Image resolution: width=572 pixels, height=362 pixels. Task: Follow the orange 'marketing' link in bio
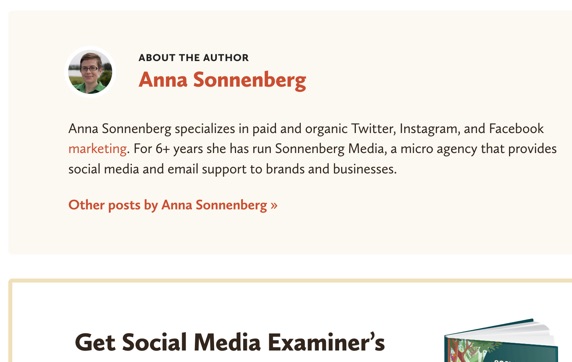coord(97,149)
